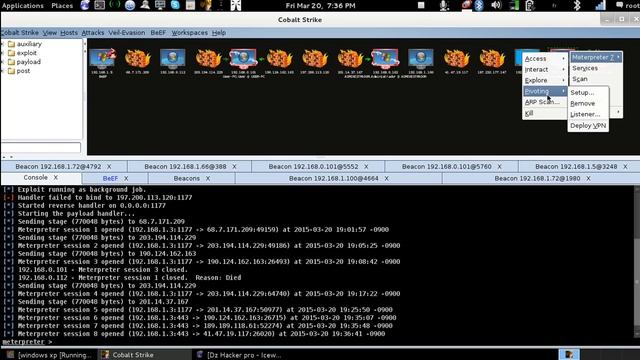Click the console vertical scrollbar

click(636, 261)
